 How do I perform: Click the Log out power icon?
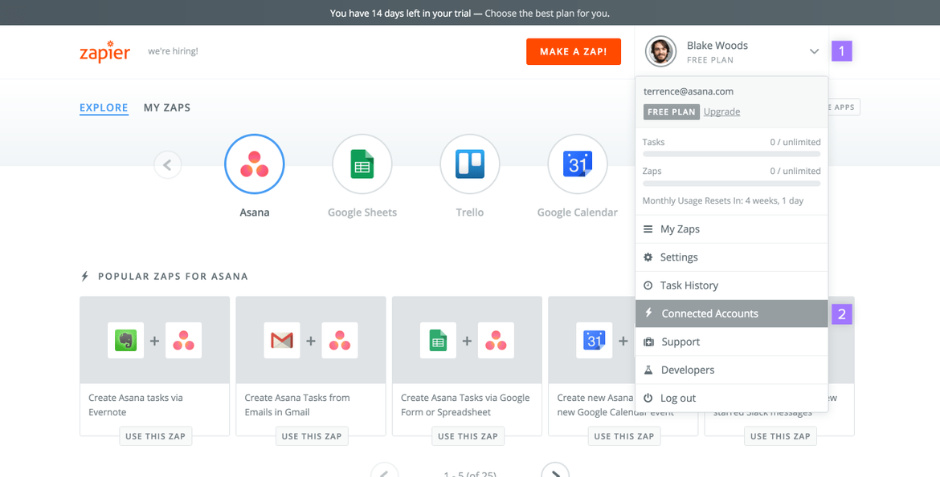[648, 398]
